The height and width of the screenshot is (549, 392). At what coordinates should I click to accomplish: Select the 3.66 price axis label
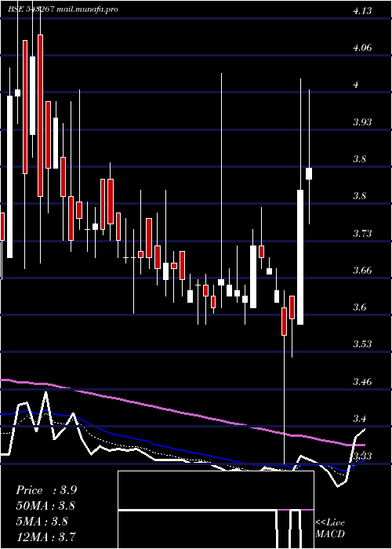[x=362, y=271]
